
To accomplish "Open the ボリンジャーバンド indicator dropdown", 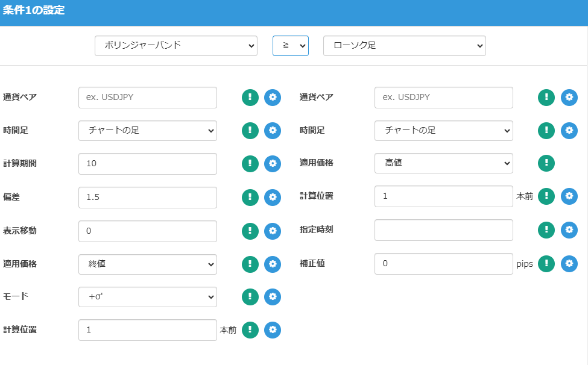I will (x=176, y=46).
